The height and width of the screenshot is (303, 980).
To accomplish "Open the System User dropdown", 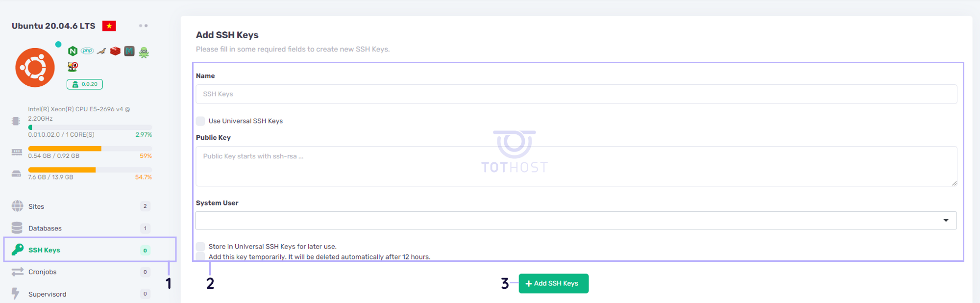I will (x=576, y=221).
